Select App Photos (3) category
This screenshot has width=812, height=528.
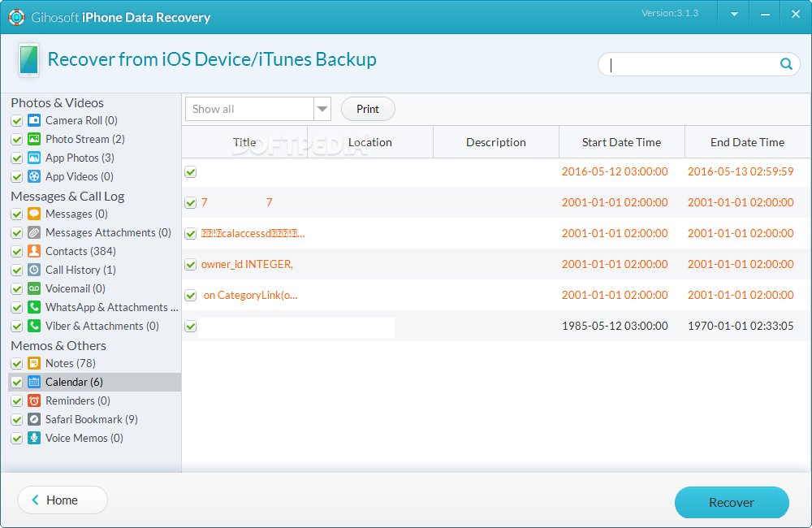coord(80,158)
